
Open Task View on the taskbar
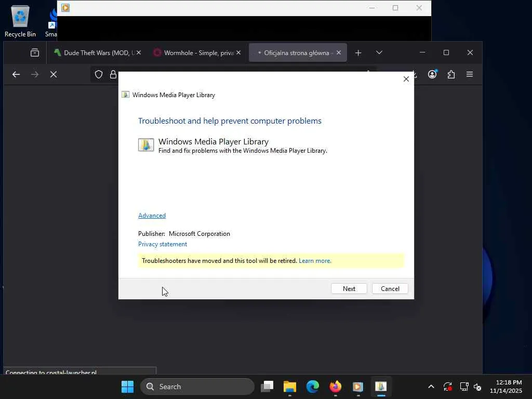tap(267, 387)
